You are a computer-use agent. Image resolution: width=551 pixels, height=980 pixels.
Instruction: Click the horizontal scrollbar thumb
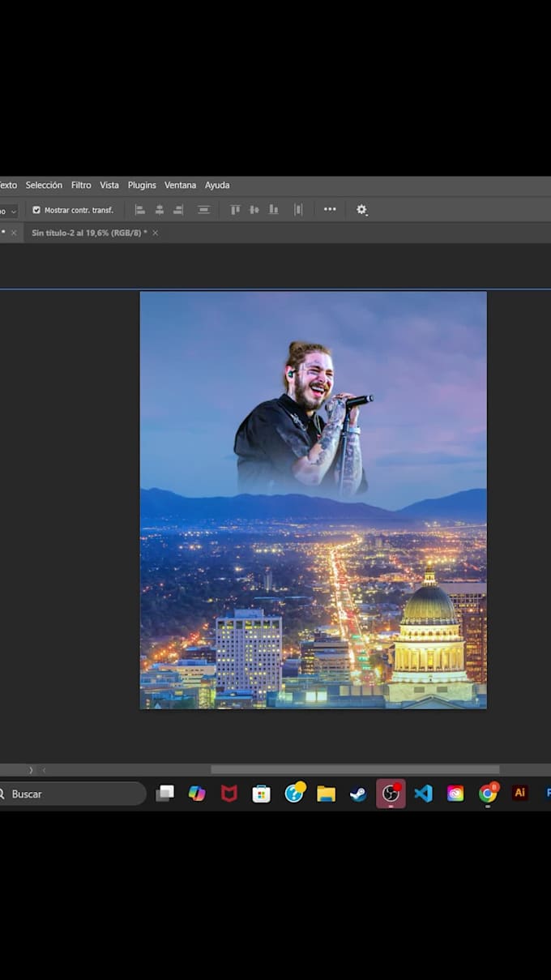[x=355, y=770]
